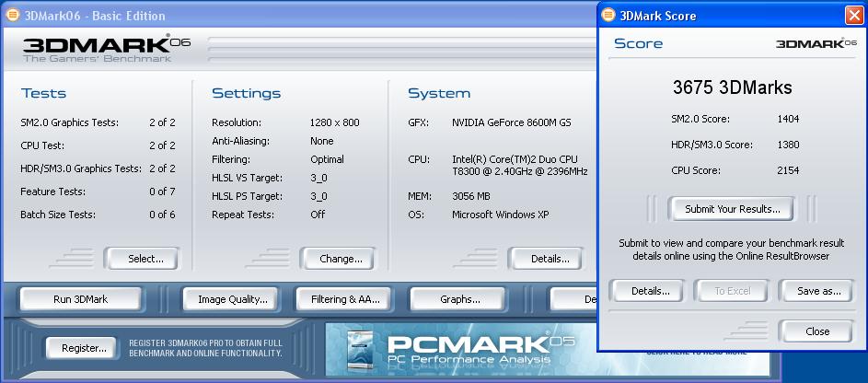
Task: Click the HLSL PS Target label
Action: (x=247, y=196)
